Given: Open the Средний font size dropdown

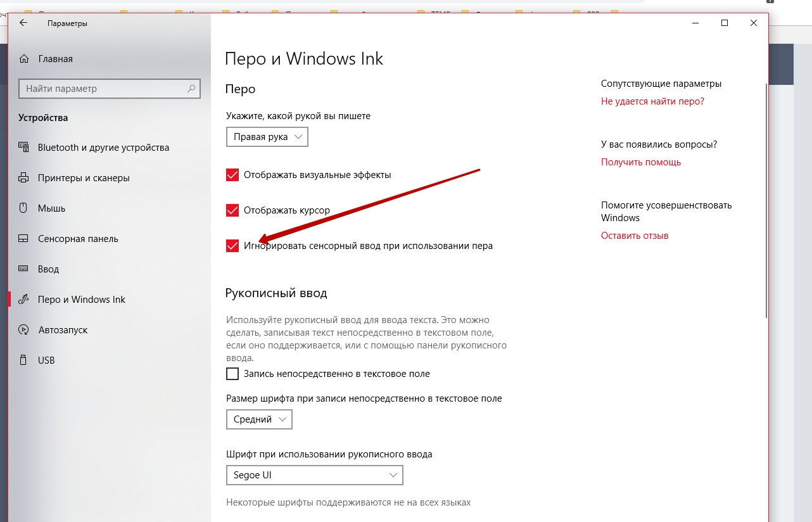Looking at the screenshot, I should (x=259, y=419).
